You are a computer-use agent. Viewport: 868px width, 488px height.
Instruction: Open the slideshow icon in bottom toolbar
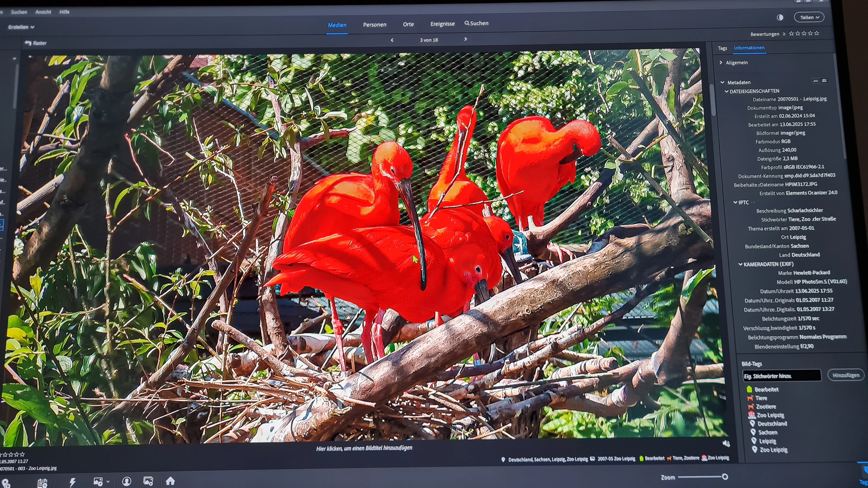click(148, 481)
